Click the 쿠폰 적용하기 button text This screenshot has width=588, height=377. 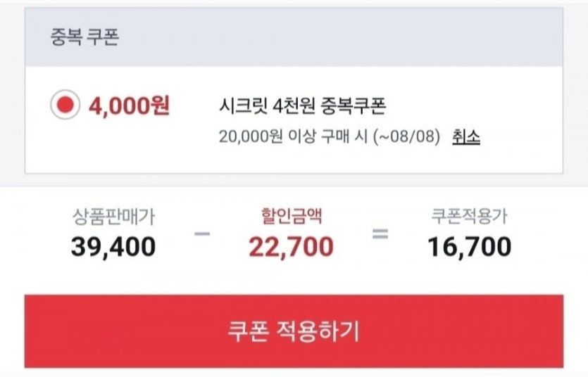[x=294, y=331]
